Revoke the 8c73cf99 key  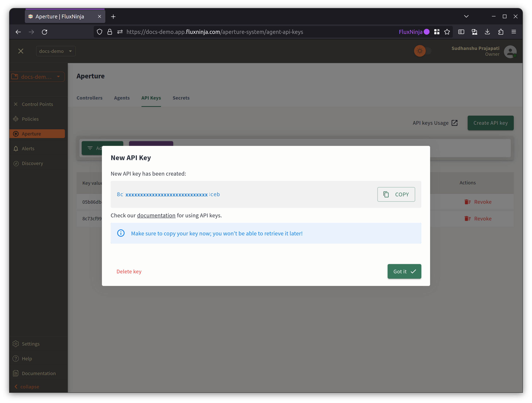[478, 219]
